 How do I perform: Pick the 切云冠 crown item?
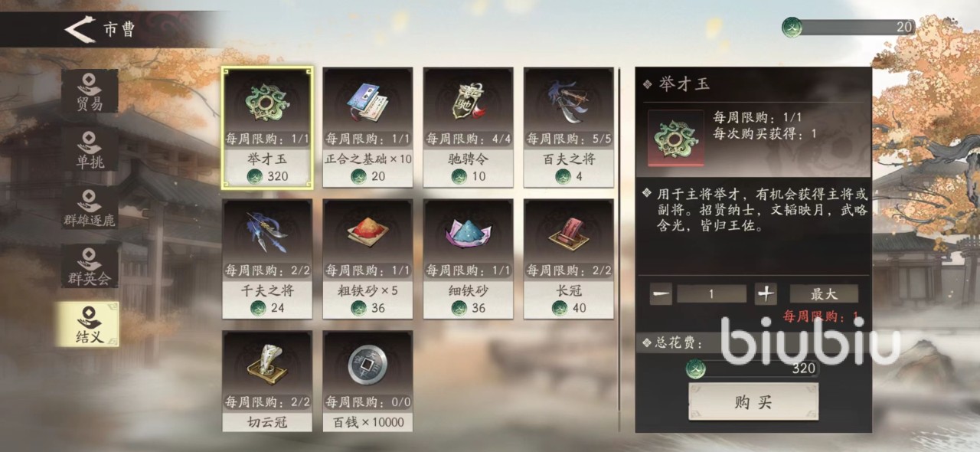pos(267,381)
